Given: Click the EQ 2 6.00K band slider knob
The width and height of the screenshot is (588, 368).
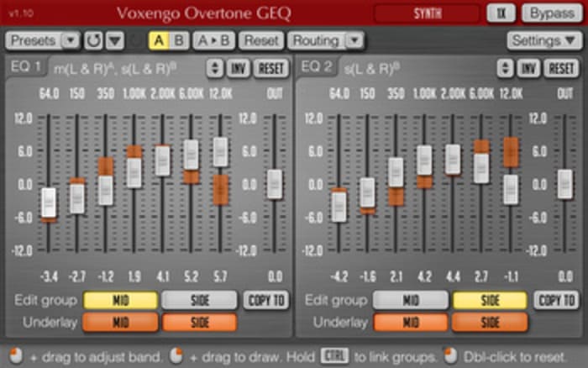Looking at the screenshot, I should pyautogui.click(x=481, y=169).
